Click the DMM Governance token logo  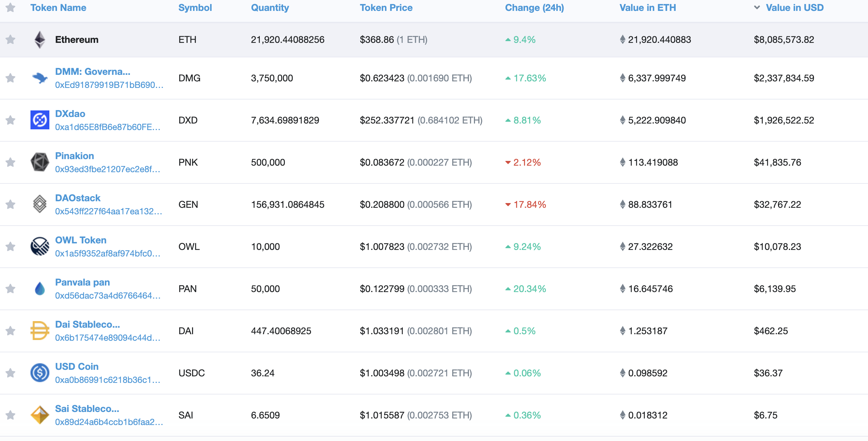(40, 78)
